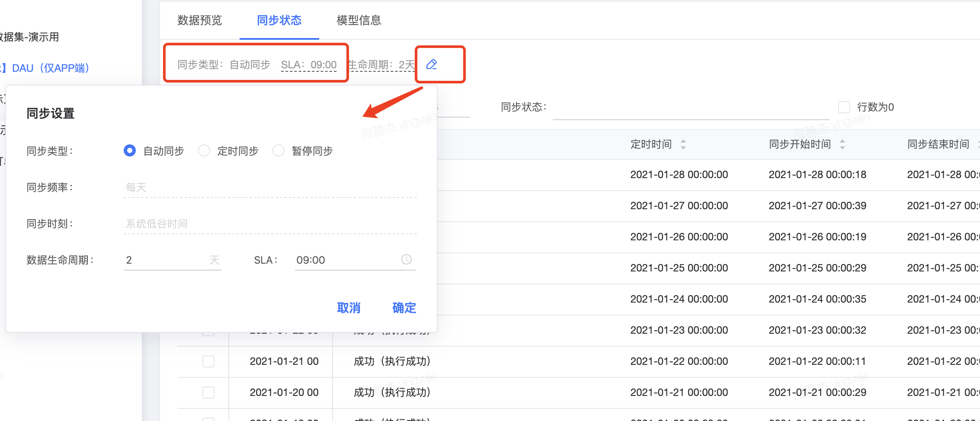Click cell 2021-01-22 00:00:11 start time
The width and height of the screenshot is (980, 421).
[818, 361]
